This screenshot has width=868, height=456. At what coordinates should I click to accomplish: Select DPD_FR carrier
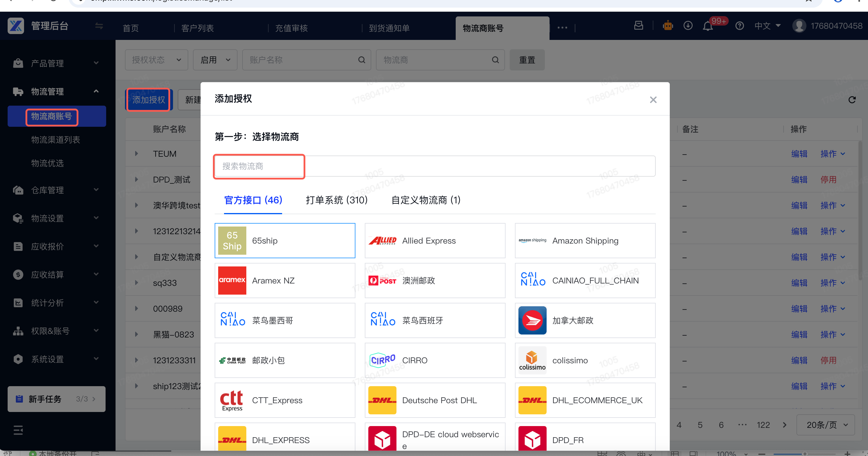click(585, 437)
